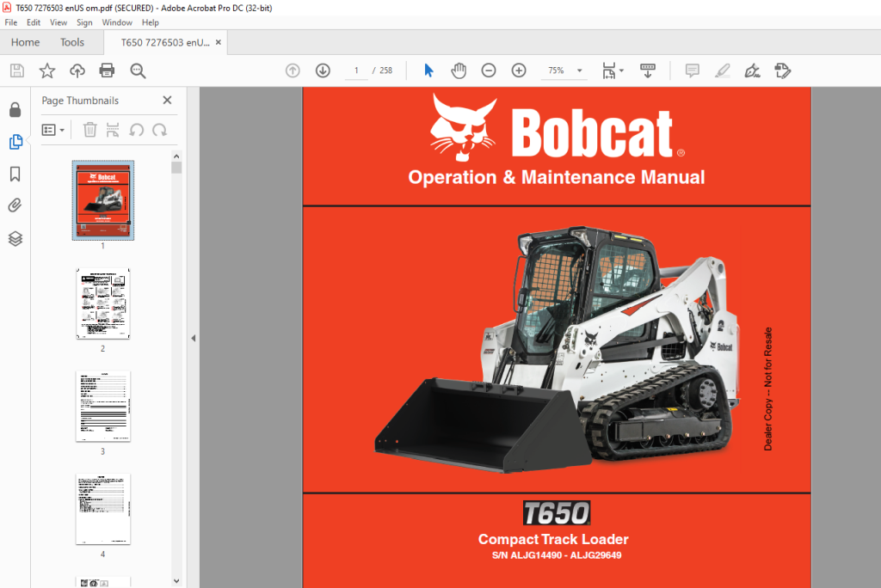Viewport: 881px width, 588px height.
Task: Choose the Selection arrow tool
Action: pos(428,70)
